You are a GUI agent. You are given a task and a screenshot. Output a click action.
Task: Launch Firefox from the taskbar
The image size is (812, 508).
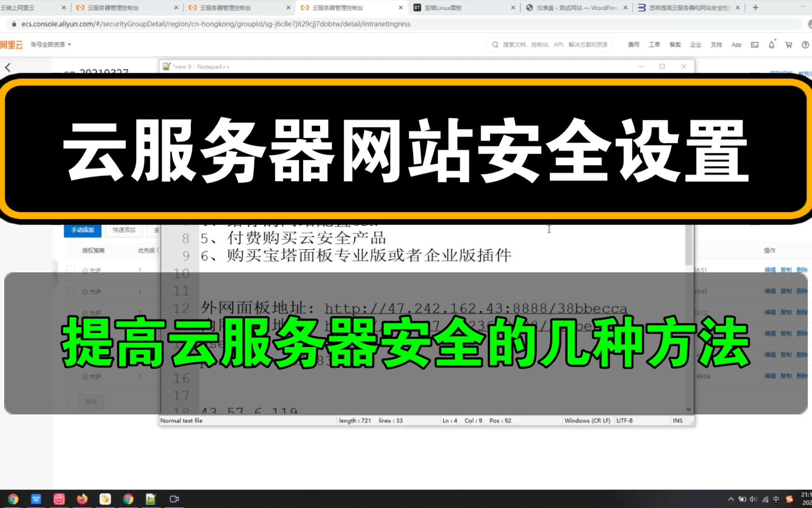82,499
